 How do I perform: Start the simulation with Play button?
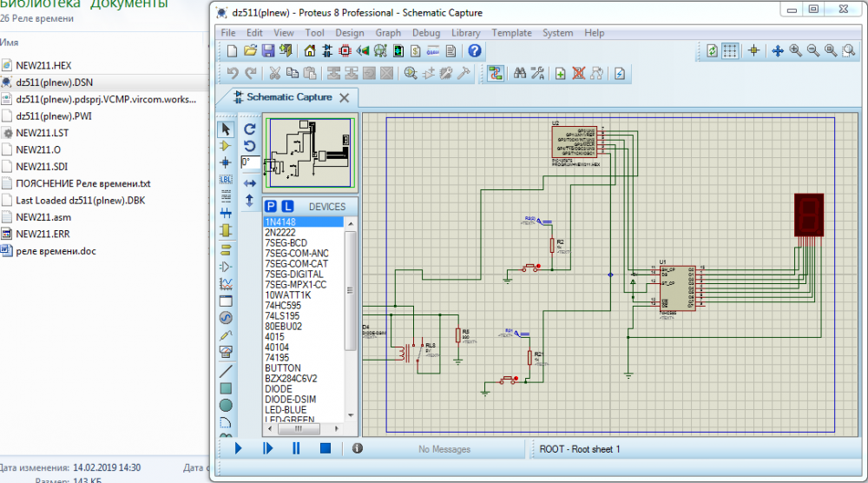(238, 448)
